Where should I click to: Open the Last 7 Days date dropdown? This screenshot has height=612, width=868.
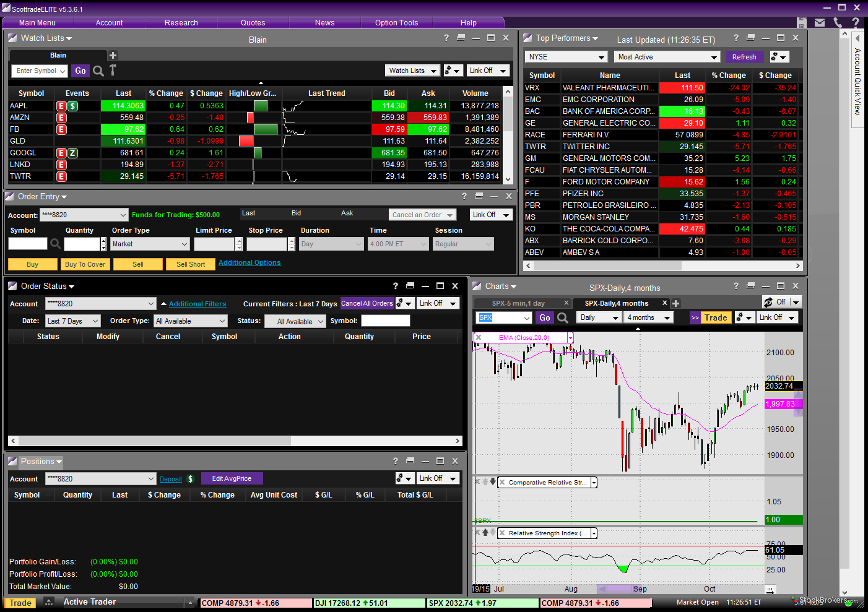(73, 321)
